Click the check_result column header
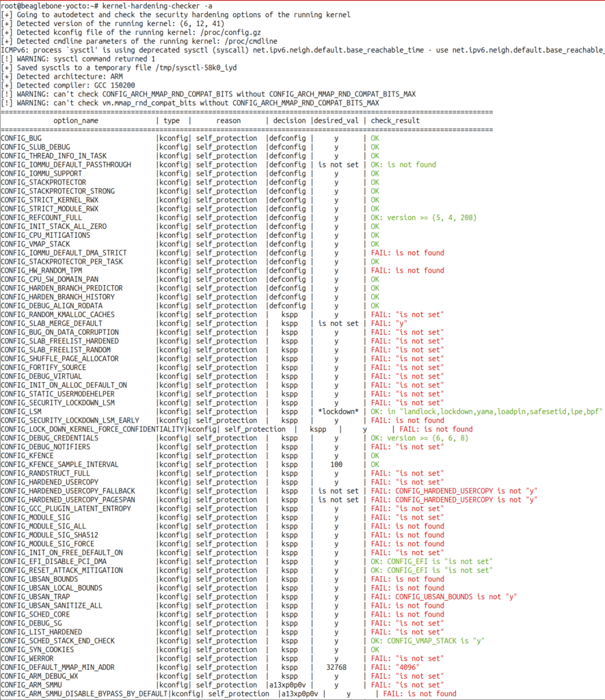 [396, 120]
